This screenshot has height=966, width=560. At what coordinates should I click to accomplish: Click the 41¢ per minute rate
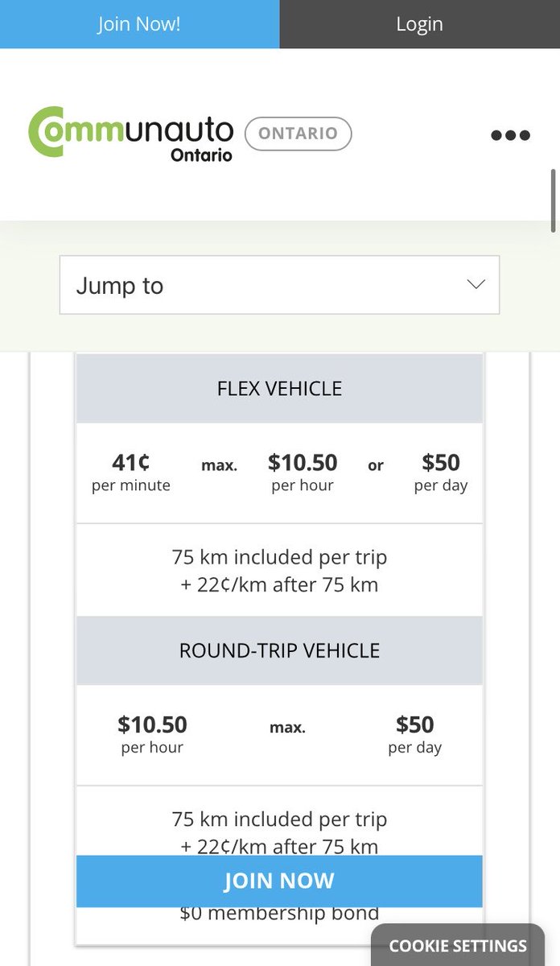[x=131, y=473]
